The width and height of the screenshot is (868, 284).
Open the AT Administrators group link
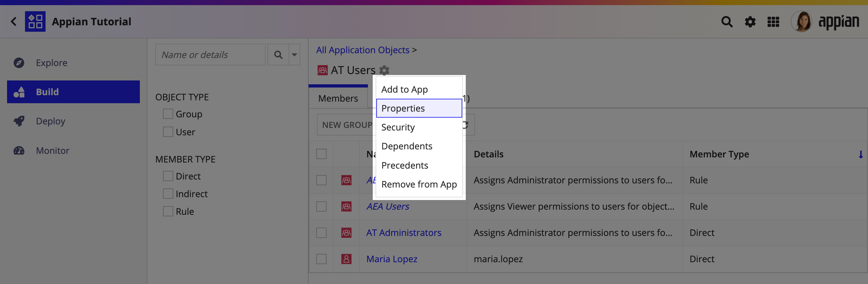click(x=404, y=232)
